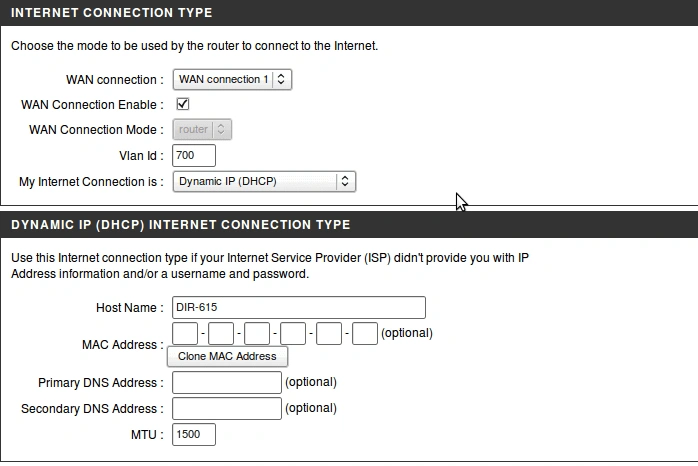Click the MTU input field

pyautogui.click(x=194, y=435)
